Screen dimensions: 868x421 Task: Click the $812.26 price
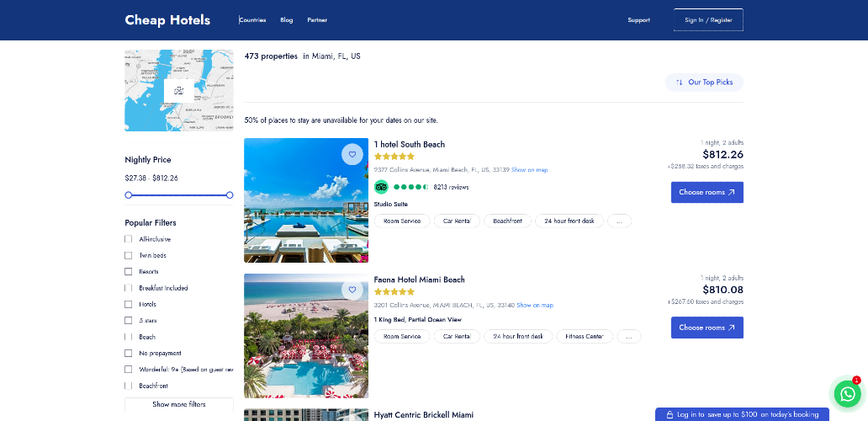723,155
